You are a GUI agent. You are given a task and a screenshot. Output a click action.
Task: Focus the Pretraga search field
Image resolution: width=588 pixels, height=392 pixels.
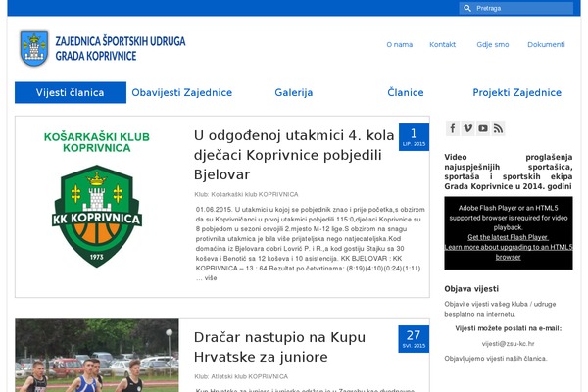(516, 8)
